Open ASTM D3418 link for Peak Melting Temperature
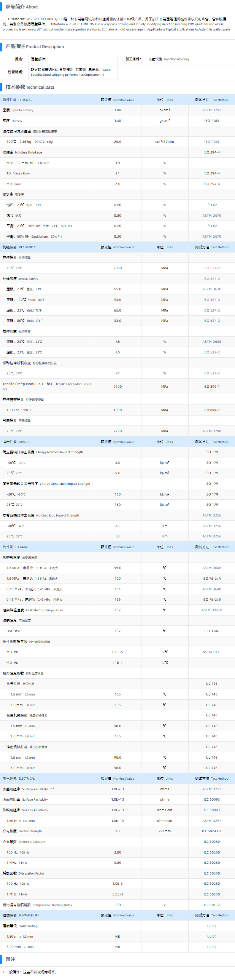 tap(211, 610)
